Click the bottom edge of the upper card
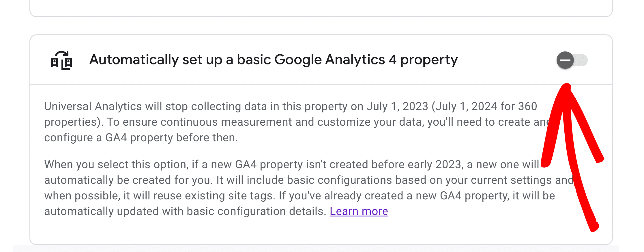Image resolution: width=644 pixels, height=252 pixels. click(321, 16)
